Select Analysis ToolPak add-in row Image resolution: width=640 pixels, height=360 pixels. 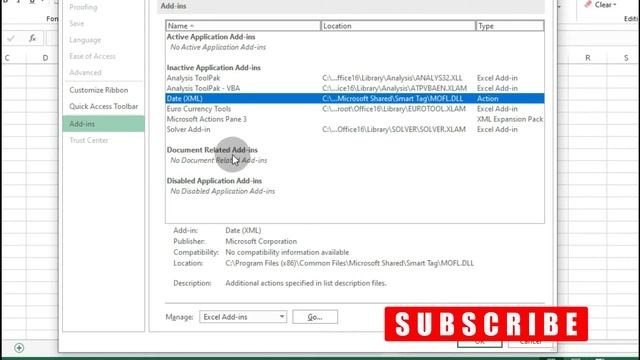pyautogui.click(x=355, y=78)
